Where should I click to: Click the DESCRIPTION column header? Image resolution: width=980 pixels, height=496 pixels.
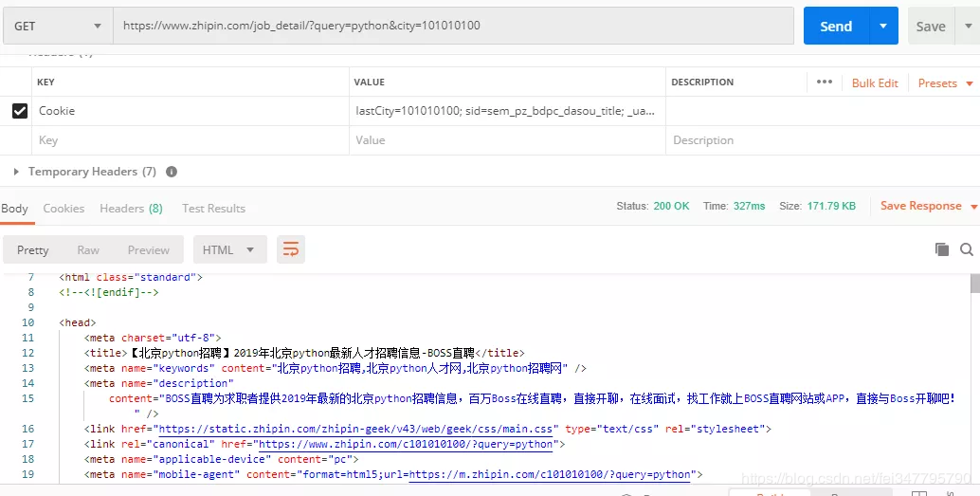click(702, 82)
